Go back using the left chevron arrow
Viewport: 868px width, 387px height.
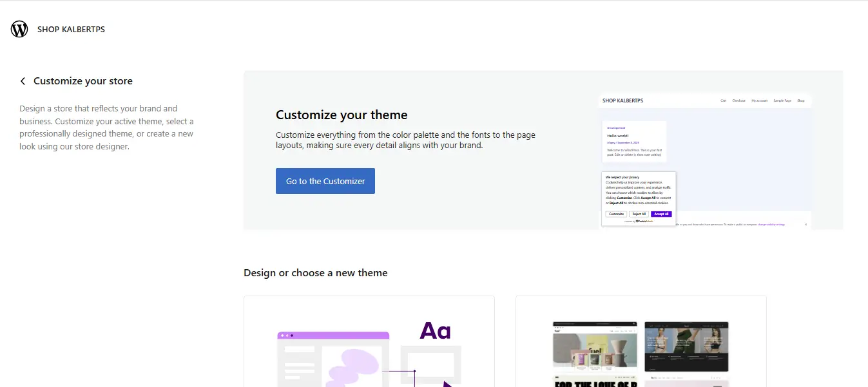click(x=23, y=81)
